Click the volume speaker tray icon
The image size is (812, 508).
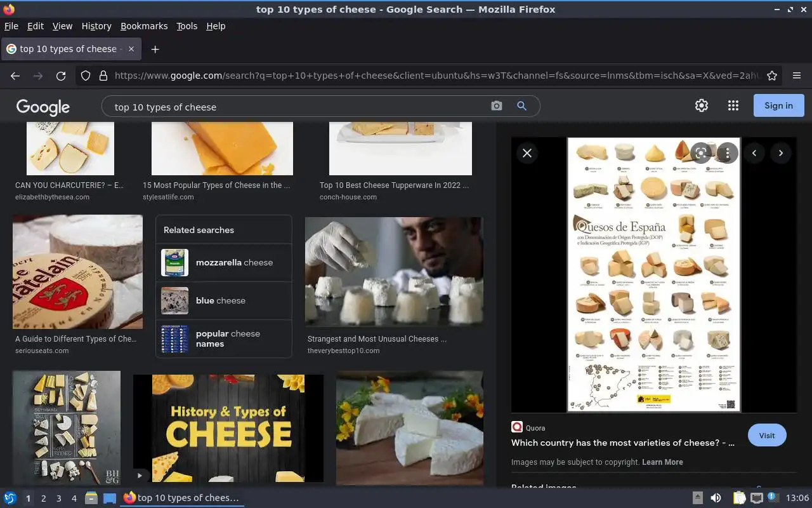coord(716,498)
